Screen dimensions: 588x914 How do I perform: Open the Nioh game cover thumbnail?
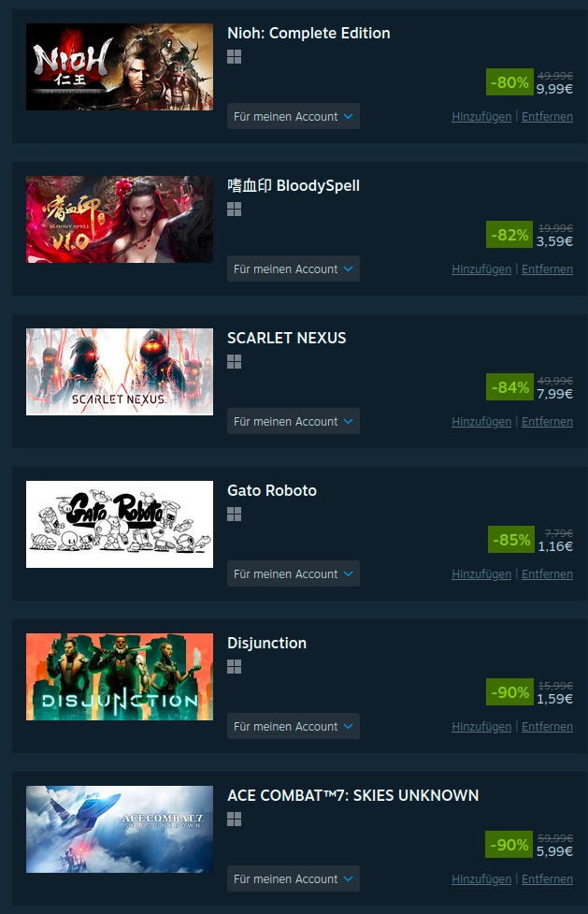(x=120, y=67)
